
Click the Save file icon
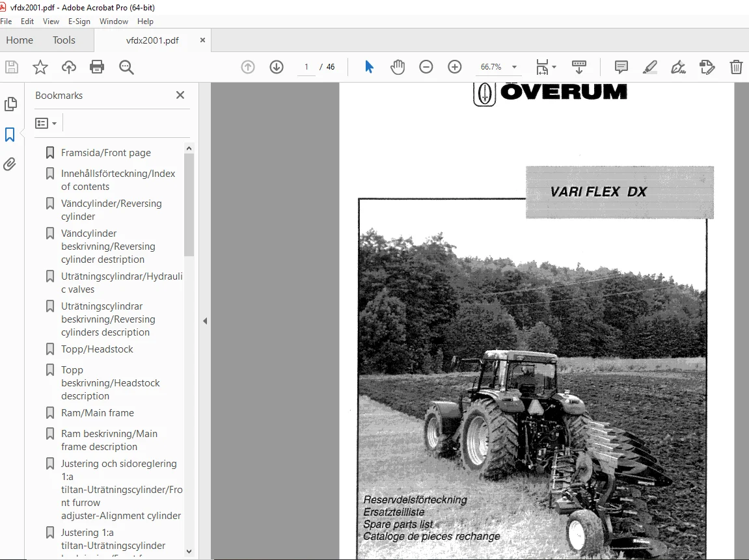(12, 67)
